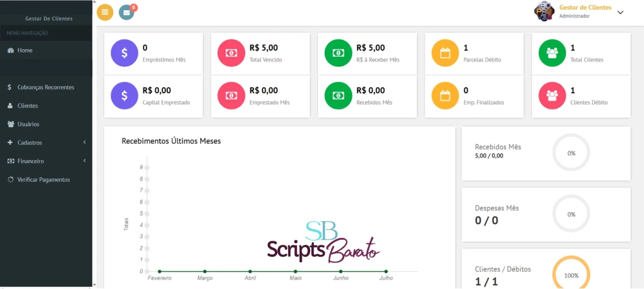644x289 pixels.
Task: Click the Maio data point on chart
Action: coord(295,272)
